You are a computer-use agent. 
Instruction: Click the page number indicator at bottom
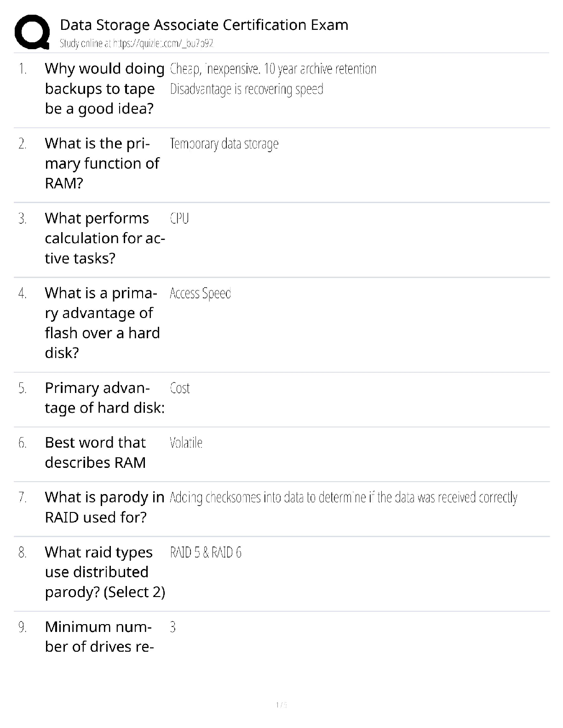[x=281, y=705]
